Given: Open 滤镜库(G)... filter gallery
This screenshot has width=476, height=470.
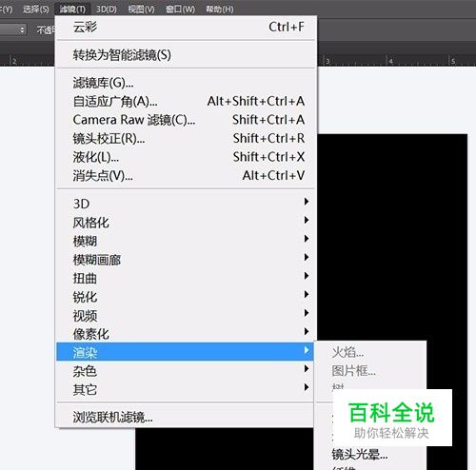Looking at the screenshot, I should pos(186,83).
